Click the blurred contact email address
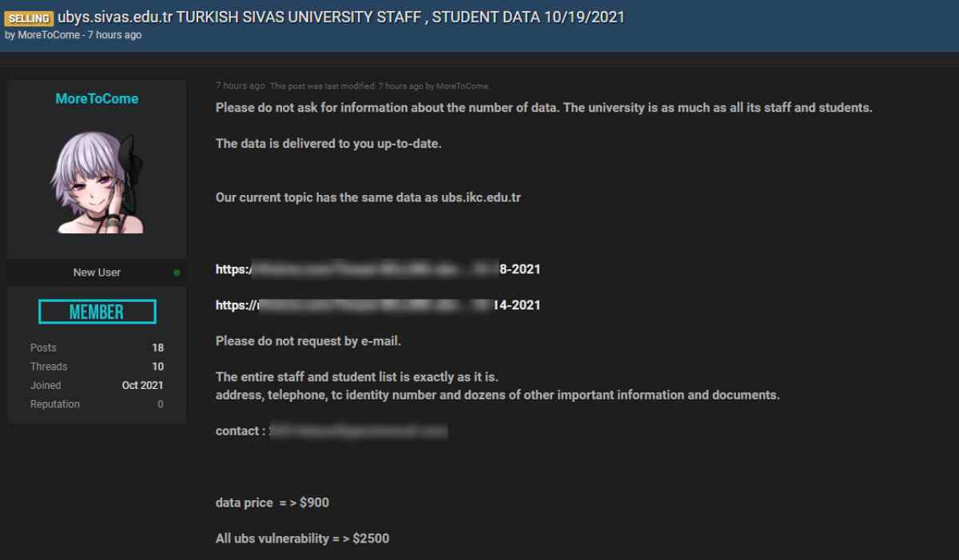The image size is (959, 560). [359, 431]
